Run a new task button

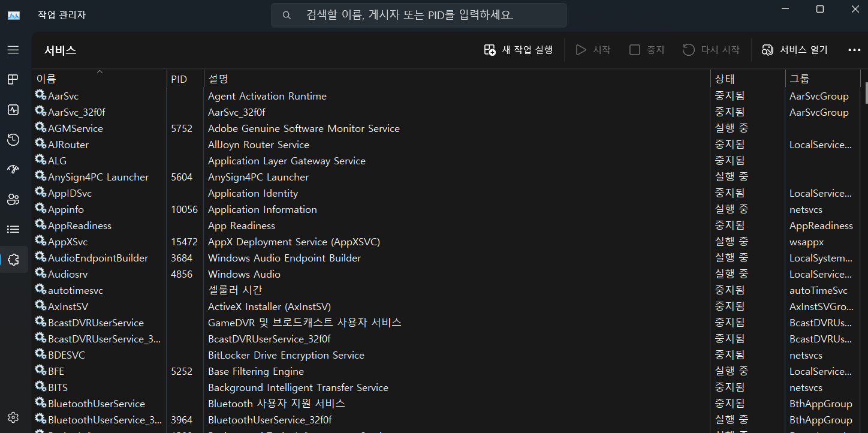click(519, 50)
